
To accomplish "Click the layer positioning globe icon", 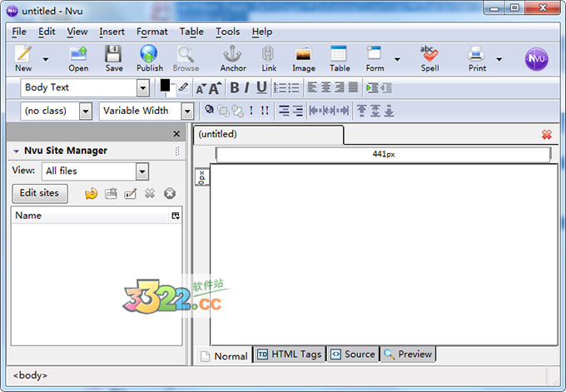I will 209,109.
